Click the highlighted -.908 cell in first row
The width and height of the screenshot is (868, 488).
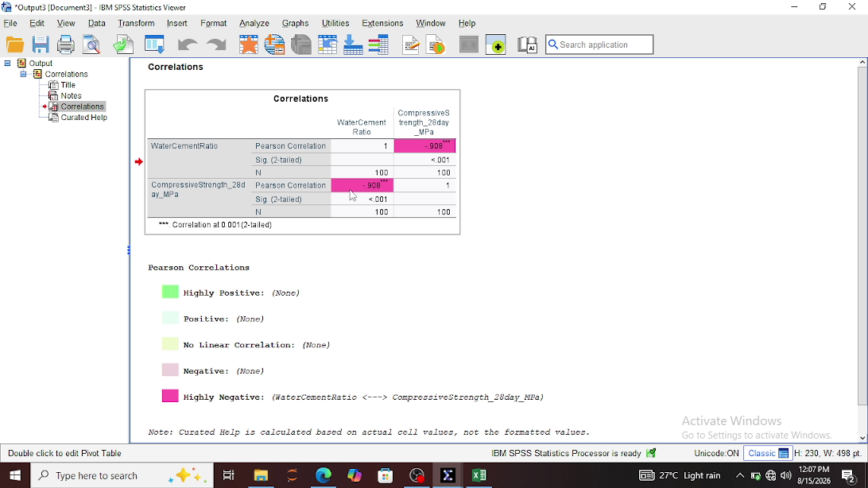pos(424,145)
